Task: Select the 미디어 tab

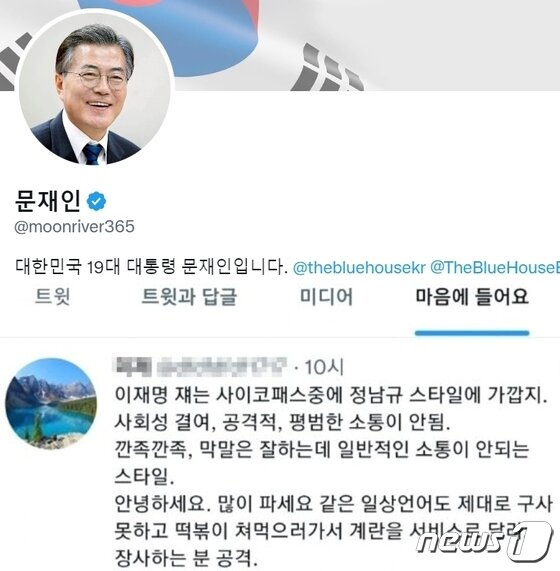Action: tap(326, 296)
